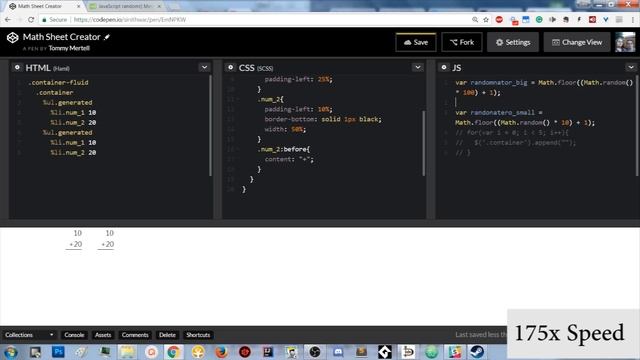Go back in browser history
This screenshot has height=360, width=640.
point(8,19)
